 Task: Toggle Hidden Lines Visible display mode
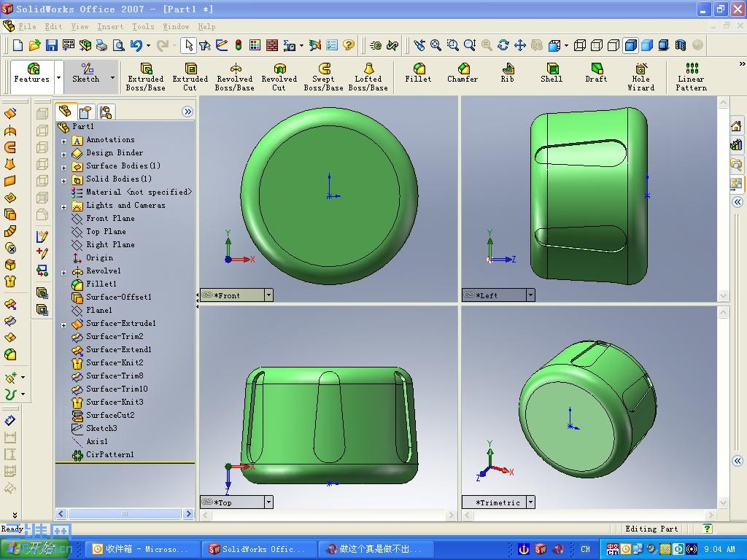tap(597, 45)
